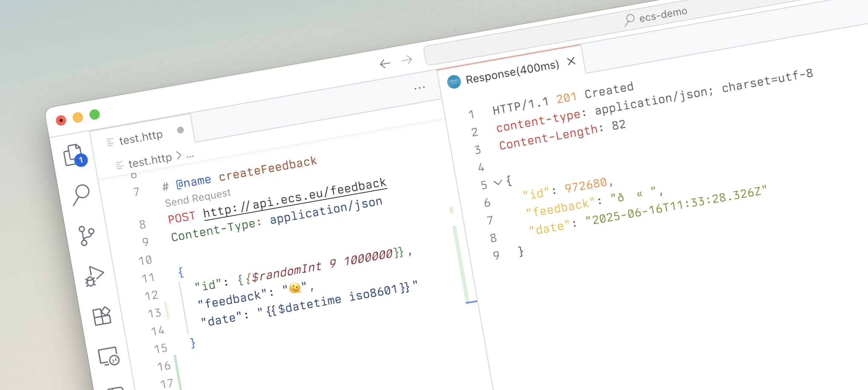Click the REST Client icon on Response tab
The width and height of the screenshot is (868, 390).
coord(454,81)
